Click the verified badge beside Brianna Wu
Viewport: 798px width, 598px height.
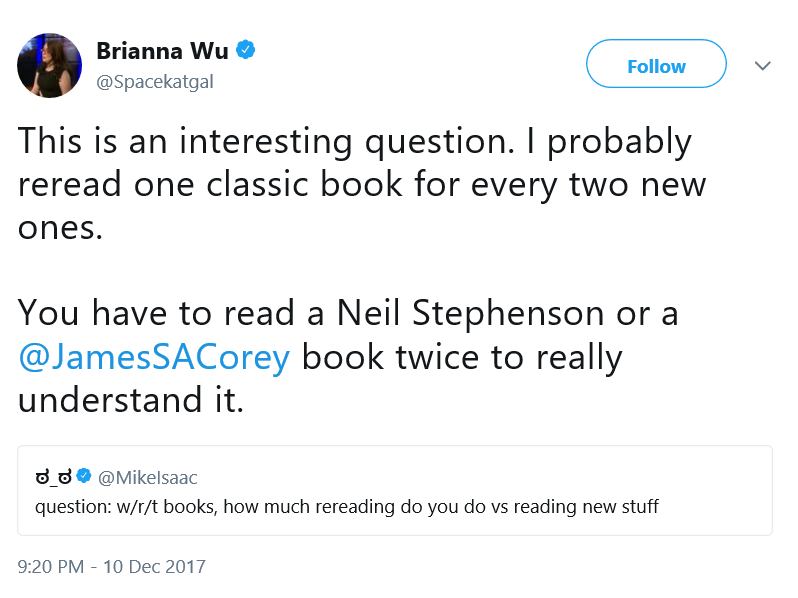pos(246,50)
